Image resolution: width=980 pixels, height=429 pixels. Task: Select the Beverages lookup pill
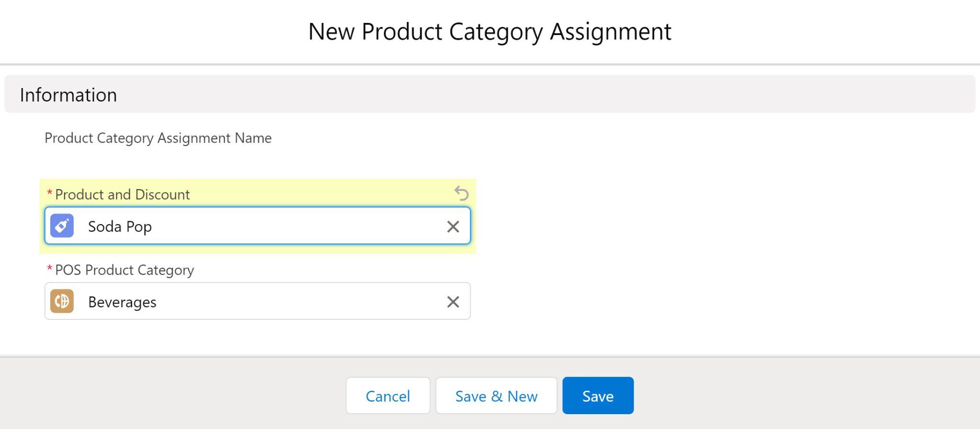[122, 301]
